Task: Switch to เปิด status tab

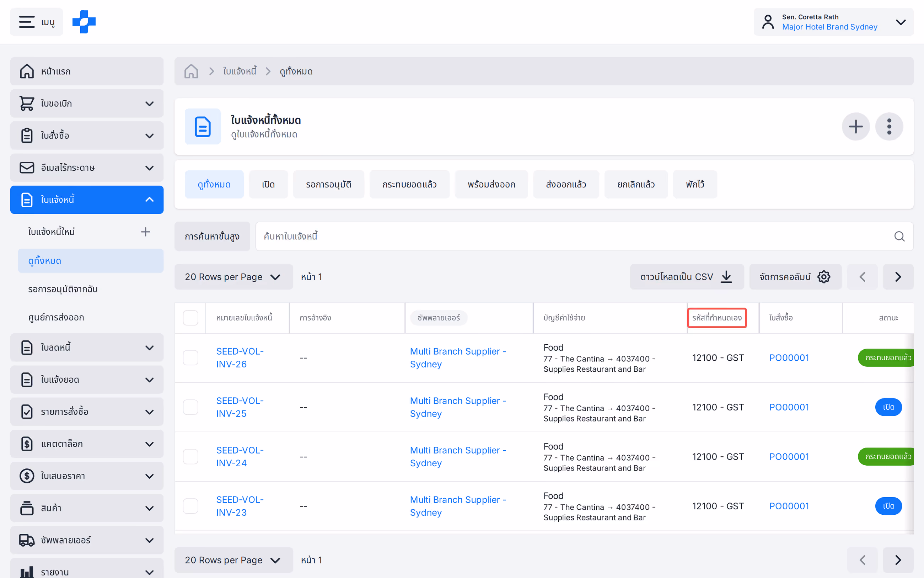Action: 268,184
